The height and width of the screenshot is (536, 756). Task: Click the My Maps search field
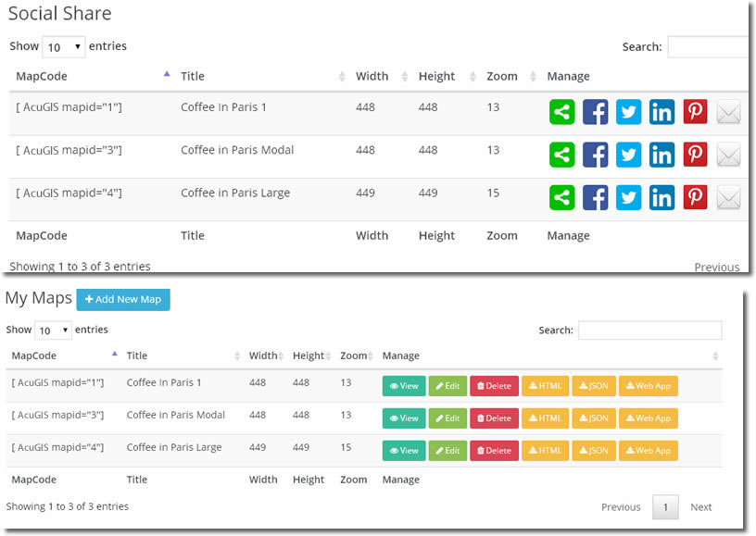tap(649, 330)
